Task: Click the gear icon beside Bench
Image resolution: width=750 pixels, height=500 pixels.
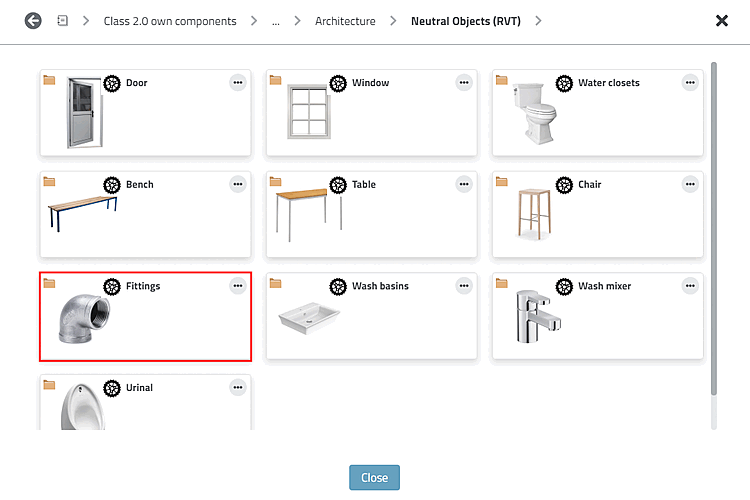Action: [x=112, y=185]
